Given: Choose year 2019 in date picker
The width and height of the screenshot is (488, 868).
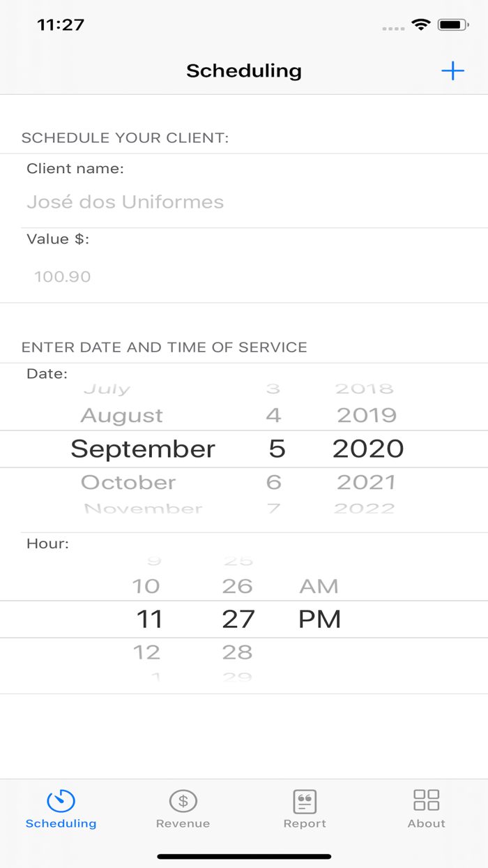Looking at the screenshot, I should click(367, 416).
